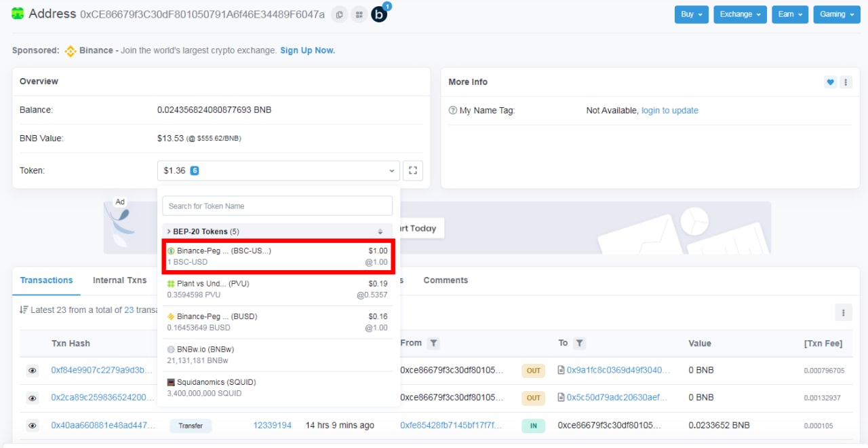Toggle the [Txn Fee] column header

tap(823, 343)
